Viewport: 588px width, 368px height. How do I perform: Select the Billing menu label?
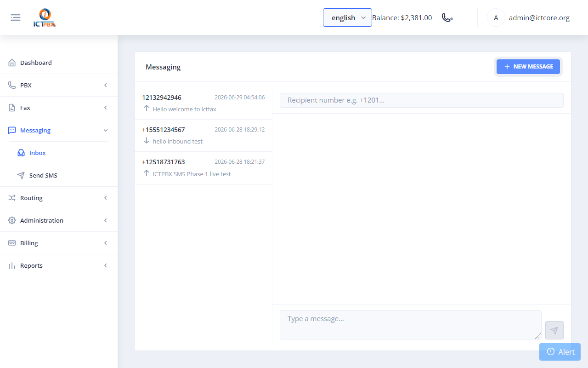tap(29, 243)
